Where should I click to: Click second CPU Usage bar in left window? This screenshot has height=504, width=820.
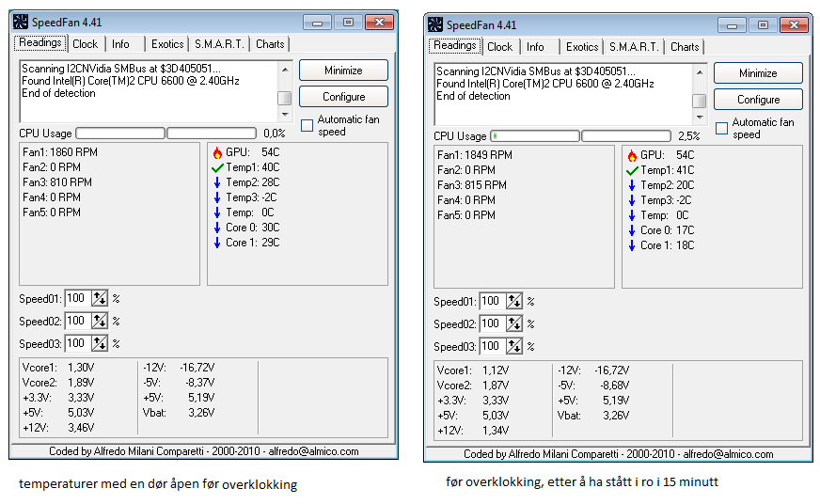pyautogui.click(x=212, y=134)
